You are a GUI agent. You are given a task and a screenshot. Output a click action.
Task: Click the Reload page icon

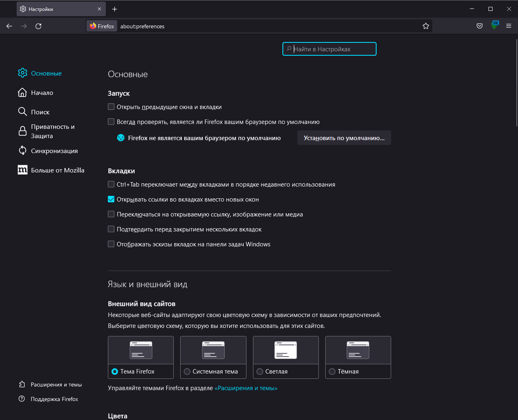(x=38, y=26)
